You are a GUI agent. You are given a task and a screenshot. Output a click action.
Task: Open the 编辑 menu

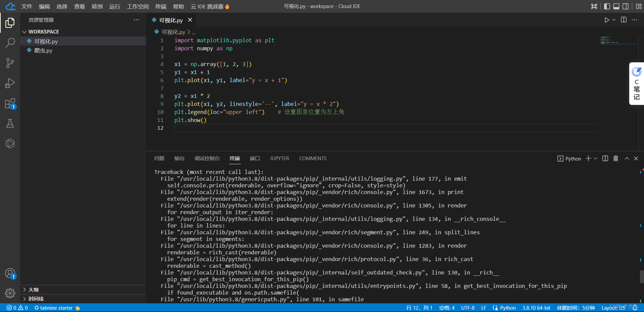click(44, 6)
